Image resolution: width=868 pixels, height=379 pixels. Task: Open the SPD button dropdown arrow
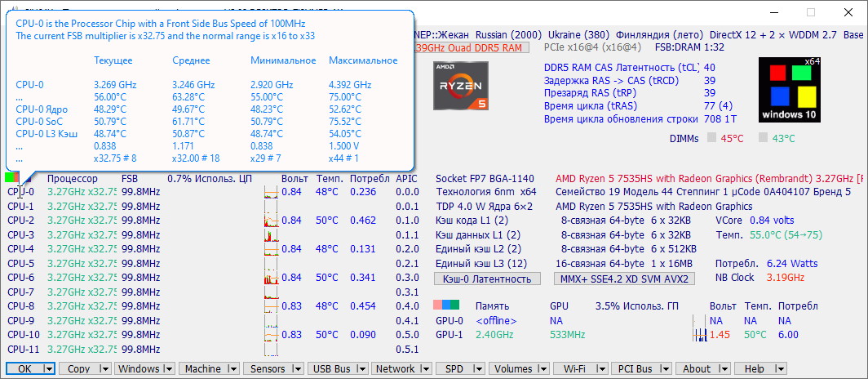coord(479,368)
